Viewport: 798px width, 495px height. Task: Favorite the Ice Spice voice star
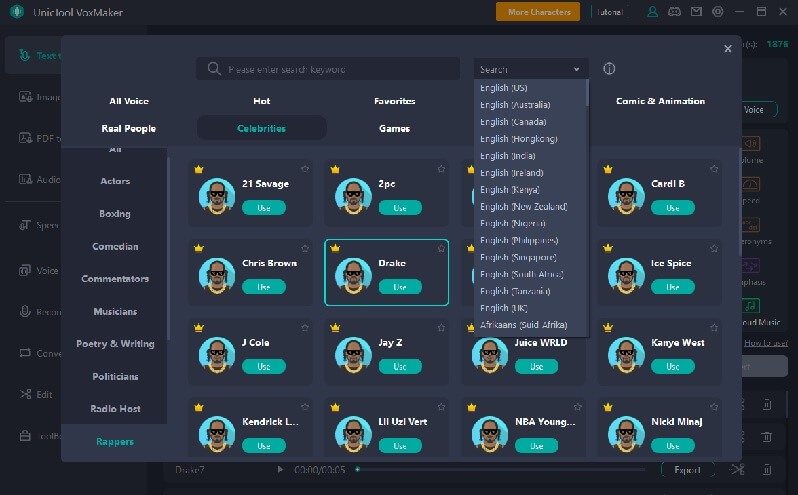click(x=714, y=248)
